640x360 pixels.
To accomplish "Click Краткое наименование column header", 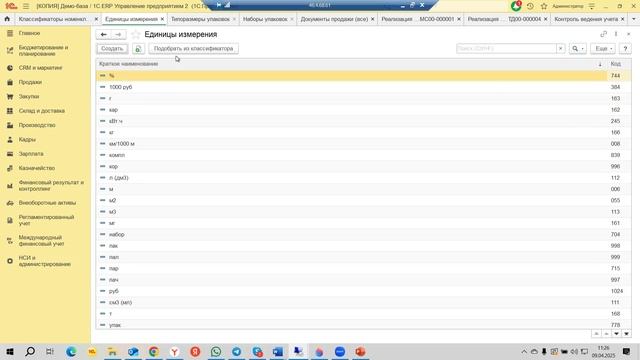I will tap(128, 64).
